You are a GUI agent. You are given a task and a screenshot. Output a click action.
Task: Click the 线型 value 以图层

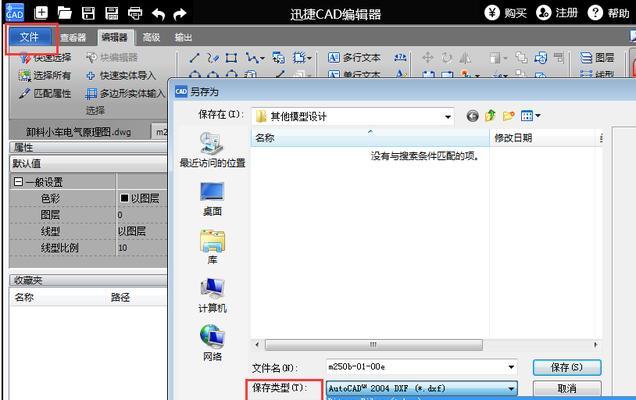132,231
